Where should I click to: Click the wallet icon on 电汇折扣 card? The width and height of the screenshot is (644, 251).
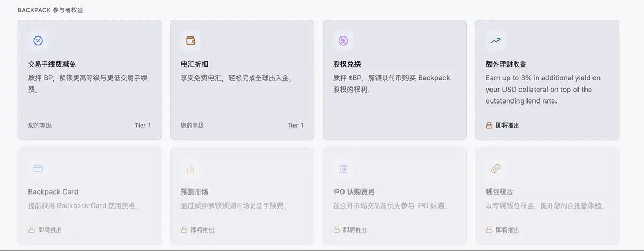tap(191, 40)
